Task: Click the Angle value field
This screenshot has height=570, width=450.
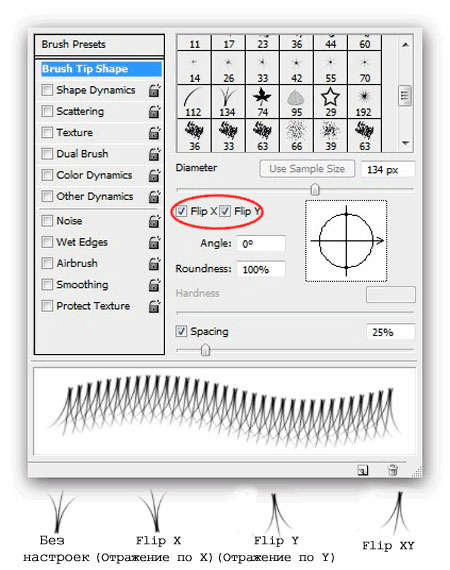Action: pyautogui.click(x=261, y=244)
